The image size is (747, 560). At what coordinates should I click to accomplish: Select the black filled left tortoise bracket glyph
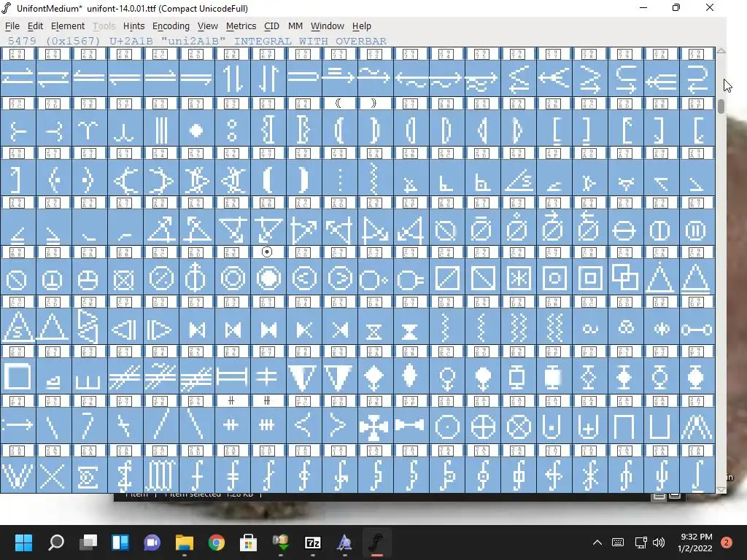[x=268, y=179]
